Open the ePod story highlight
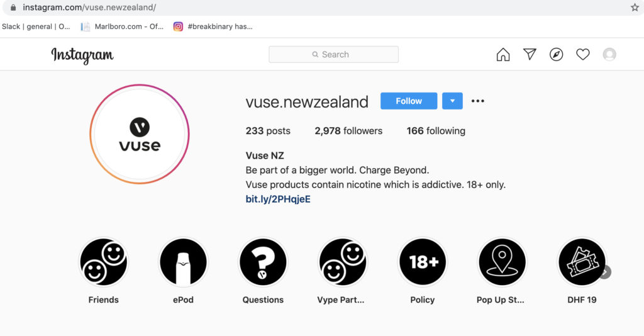The width and height of the screenshot is (644, 336). coord(183,262)
